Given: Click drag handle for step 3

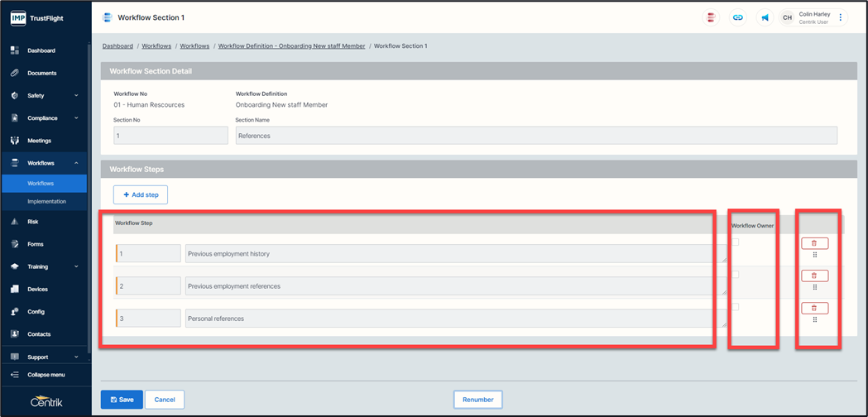Looking at the screenshot, I should 815,320.
